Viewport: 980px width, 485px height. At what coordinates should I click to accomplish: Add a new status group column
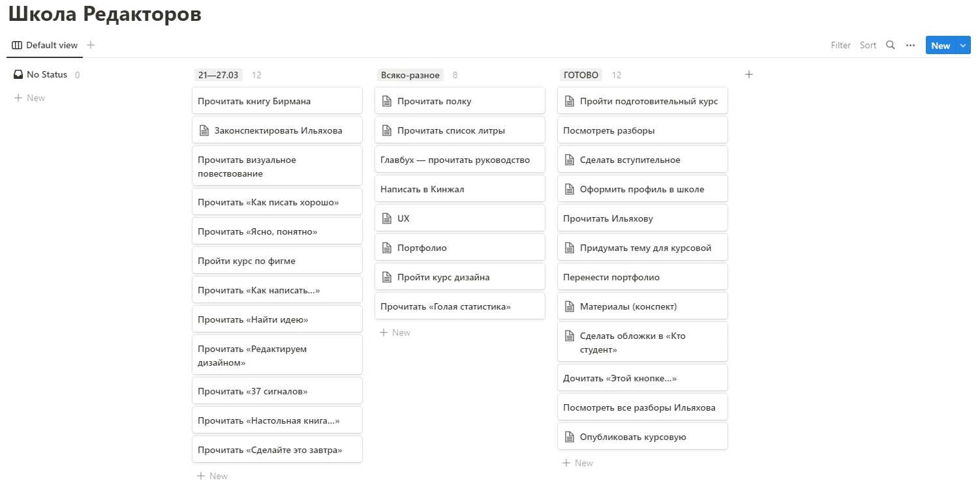tap(749, 74)
